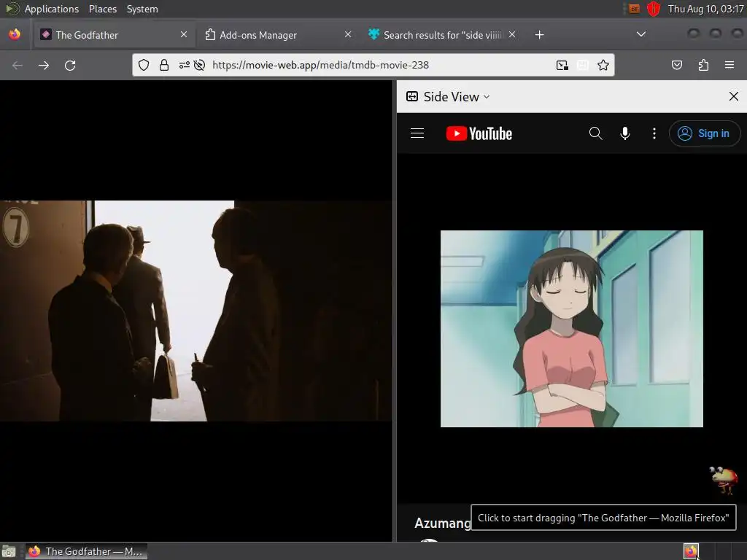
Task: Open picture-in-picture icon in the address bar
Action: click(x=562, y=65)
